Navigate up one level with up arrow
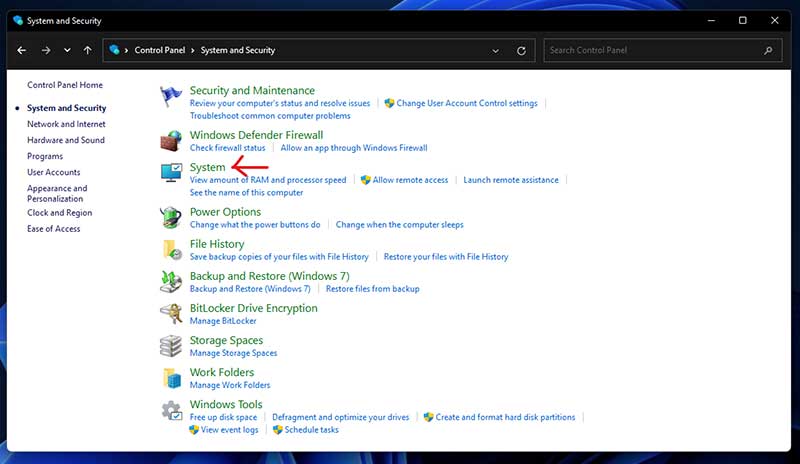 point(88,50)
